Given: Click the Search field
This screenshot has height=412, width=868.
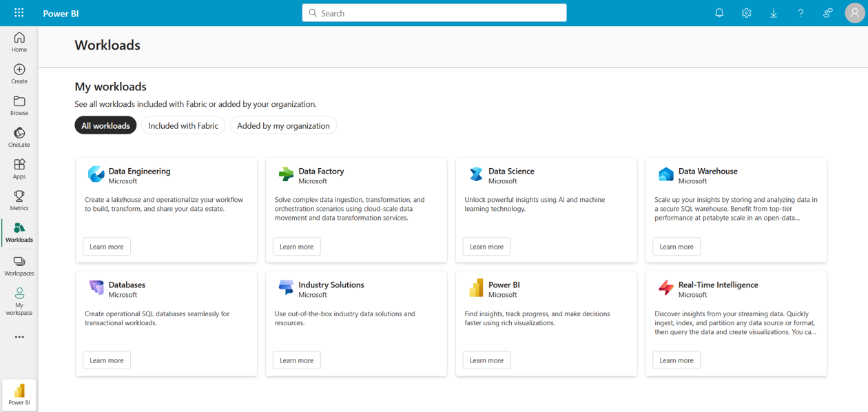Looking at the screenshot, I should [434, 12].
